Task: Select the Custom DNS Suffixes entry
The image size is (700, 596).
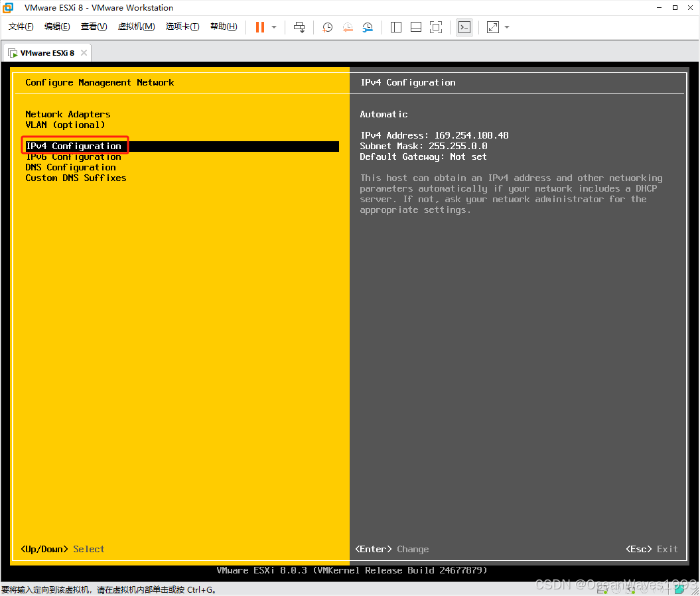Action: 76,178
